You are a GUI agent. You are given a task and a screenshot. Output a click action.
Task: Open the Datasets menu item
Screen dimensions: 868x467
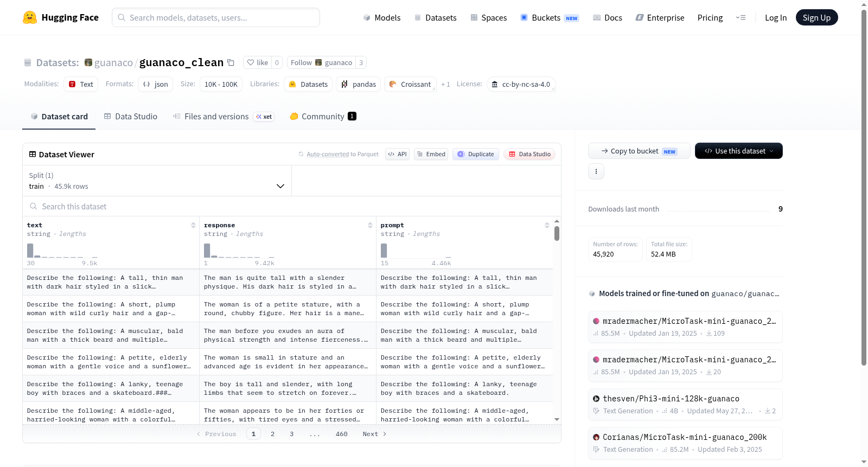coord(435,17)
